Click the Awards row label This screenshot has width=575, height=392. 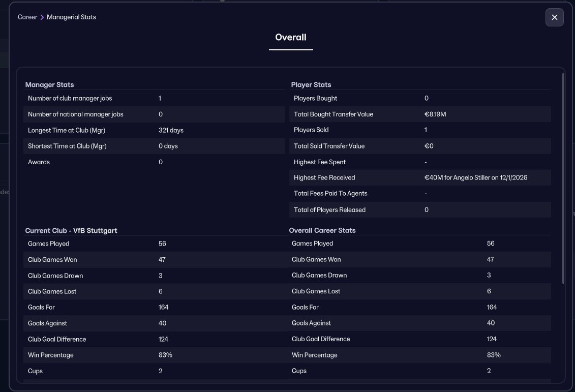tap(39, 162)
